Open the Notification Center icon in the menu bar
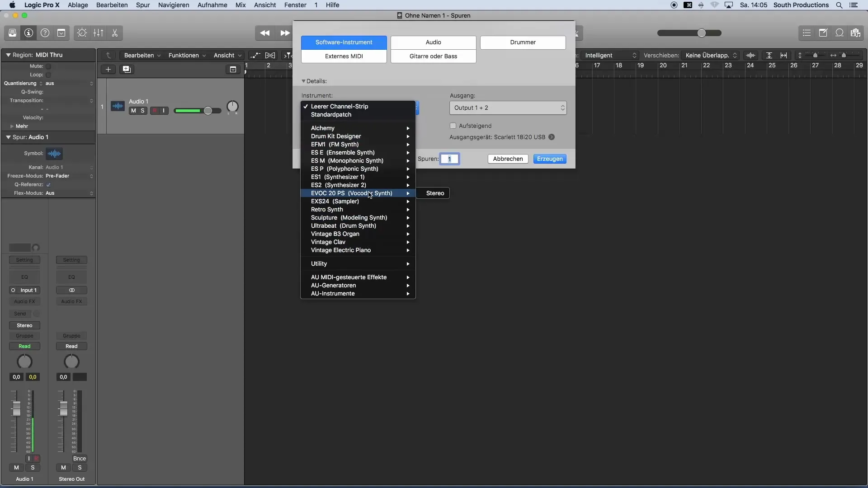The width and height of the screenshot is (868, 488). tap(854, 5)
